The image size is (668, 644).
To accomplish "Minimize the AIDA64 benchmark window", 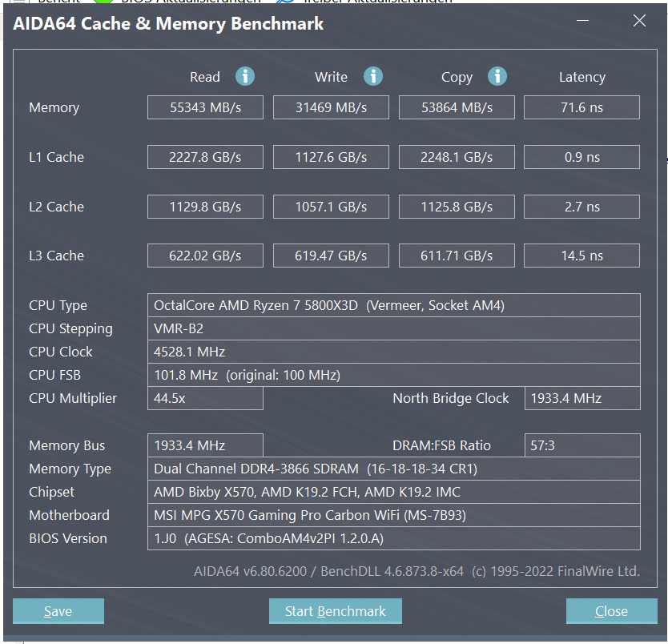I will [x=582, y=21].
